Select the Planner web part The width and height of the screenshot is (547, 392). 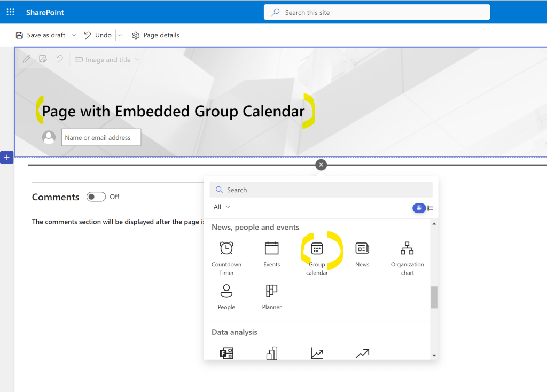click(x=271, y=297)
